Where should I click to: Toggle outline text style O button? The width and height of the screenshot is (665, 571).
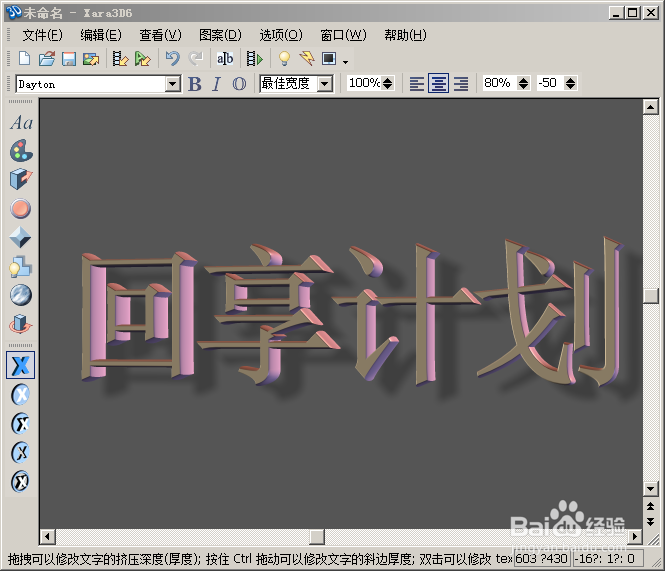tap(239, 84)
